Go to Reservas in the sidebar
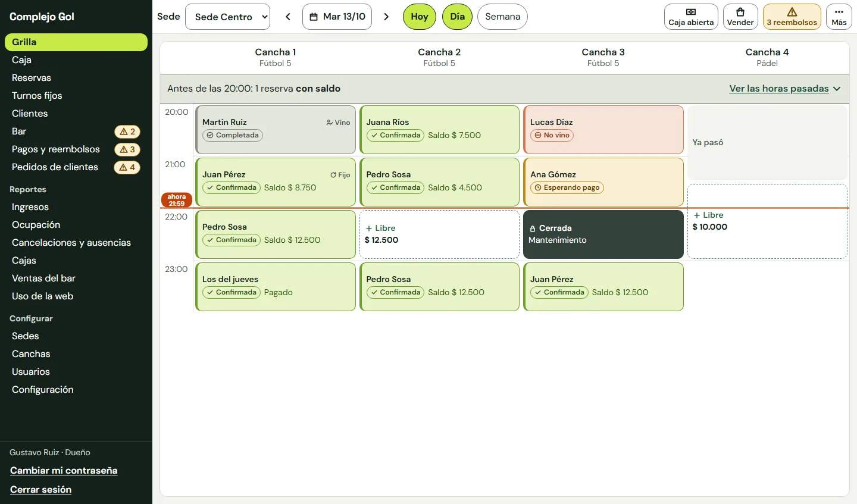 pos(76,78)
